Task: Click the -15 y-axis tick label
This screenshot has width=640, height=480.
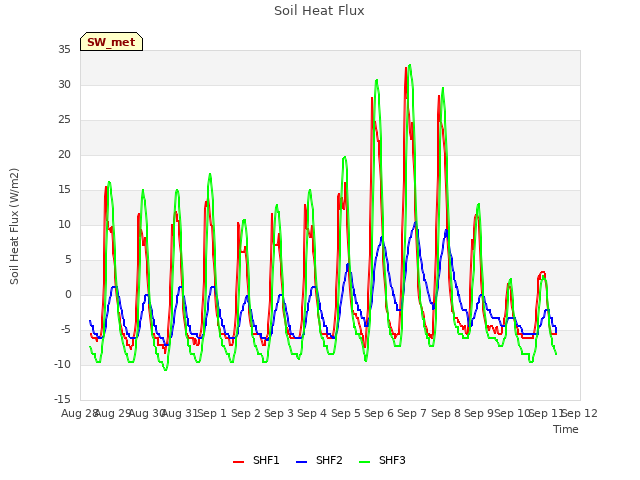Action: tap(62, 400)
